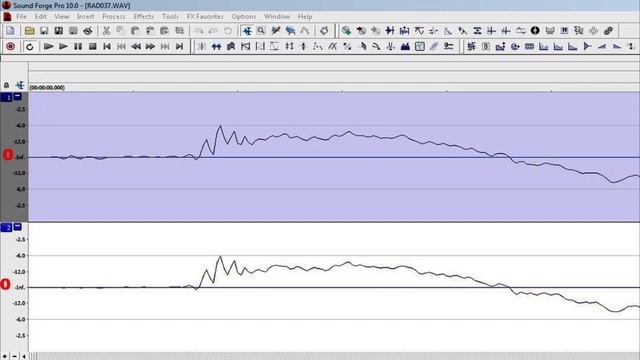Open the File menu
640x360 pixels.
[x=21, y=16]
